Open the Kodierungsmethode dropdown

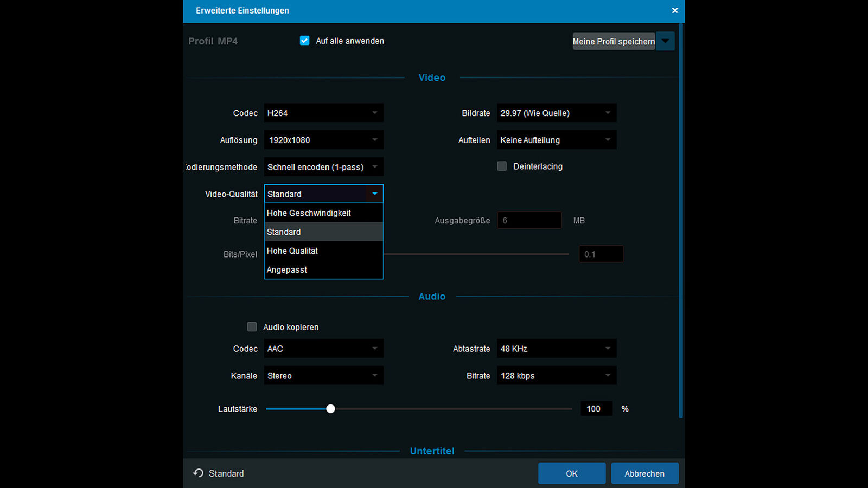coord(323,166)
